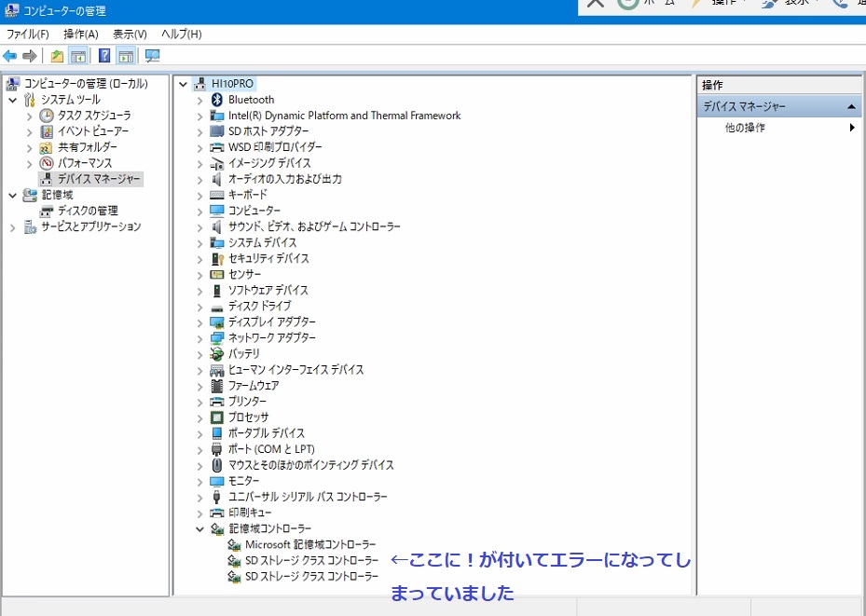The width and height of the screenshot is (866, 616).
Task: Toggle the show/hide console tree button
Action: [79, 56]
